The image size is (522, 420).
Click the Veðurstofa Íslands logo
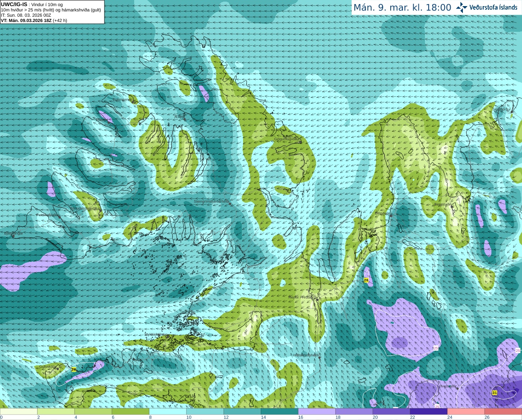coord(487,7)
